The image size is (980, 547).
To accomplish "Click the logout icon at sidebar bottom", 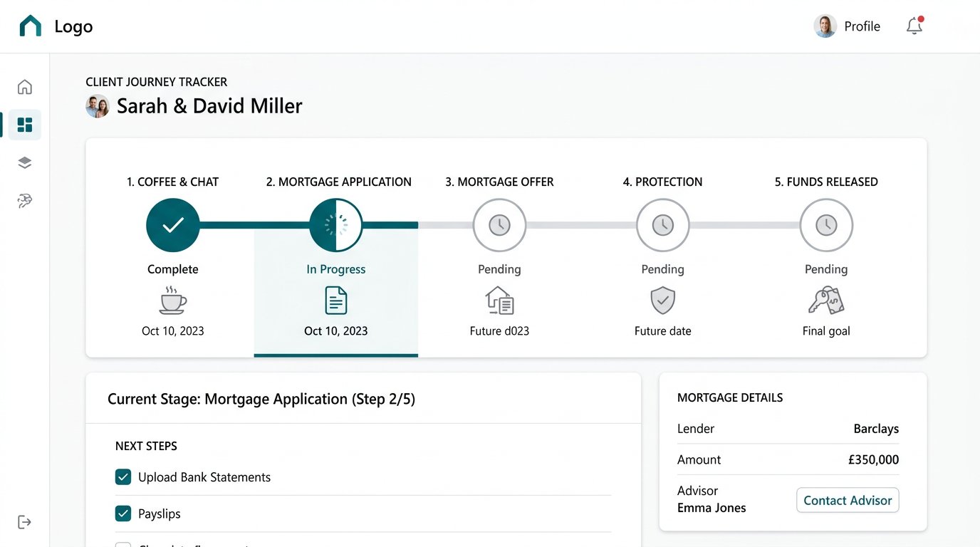I will point(24,522).
